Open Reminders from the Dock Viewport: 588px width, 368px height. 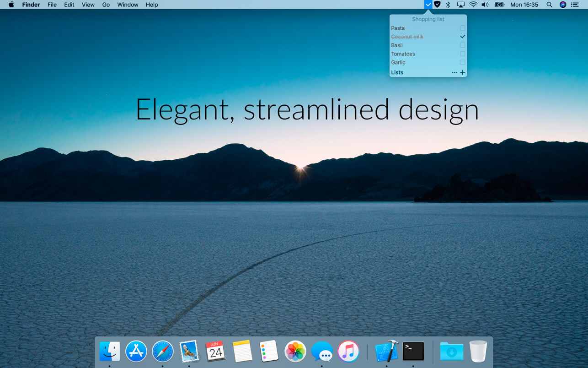[269, 352]
